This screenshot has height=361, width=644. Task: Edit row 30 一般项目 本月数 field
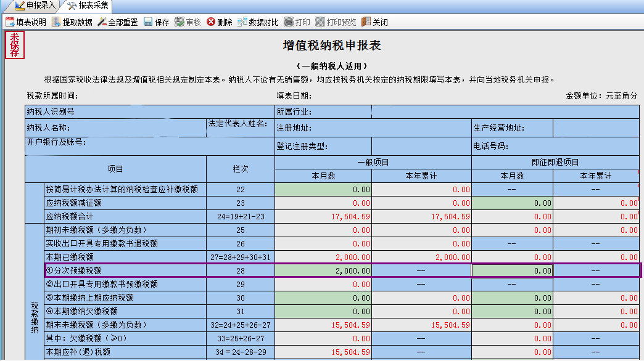click(x=323, y=298)
